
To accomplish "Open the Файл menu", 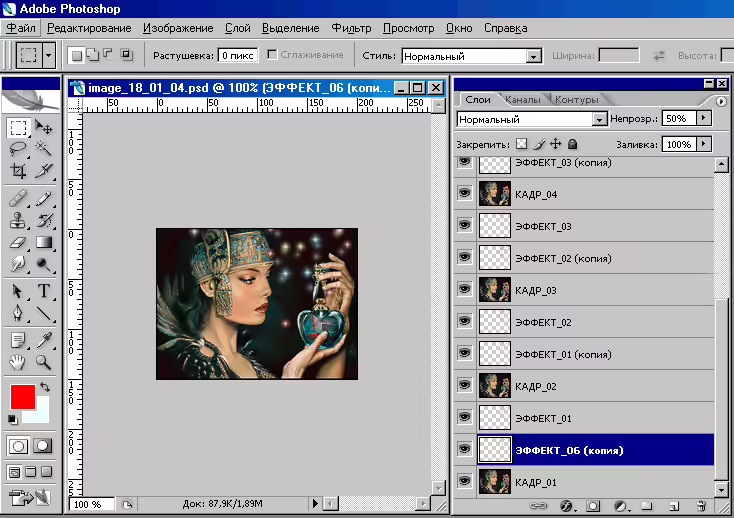I will [22, 28].
